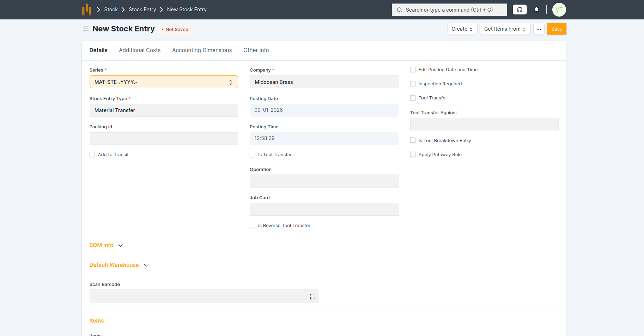
Task: Switch to the Additional Costs tab
Action: click(x=140, y=50)
